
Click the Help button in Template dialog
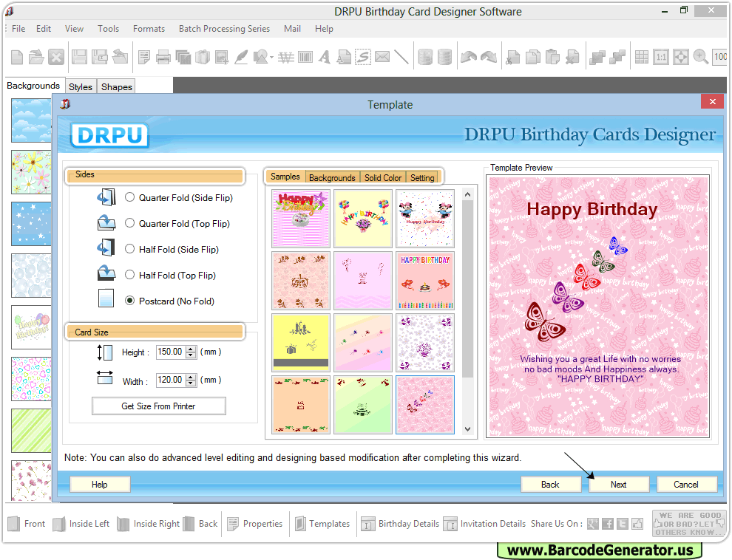(99, 485)
